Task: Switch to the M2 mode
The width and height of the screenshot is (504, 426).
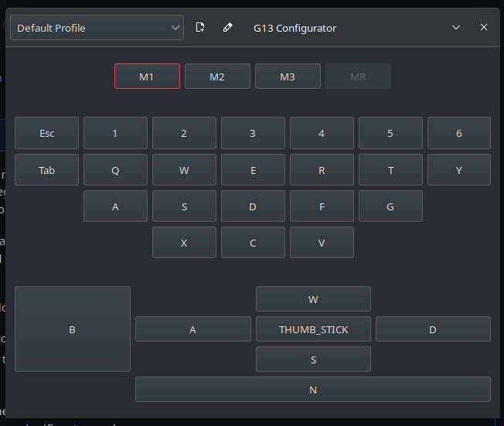Action: 217,77
